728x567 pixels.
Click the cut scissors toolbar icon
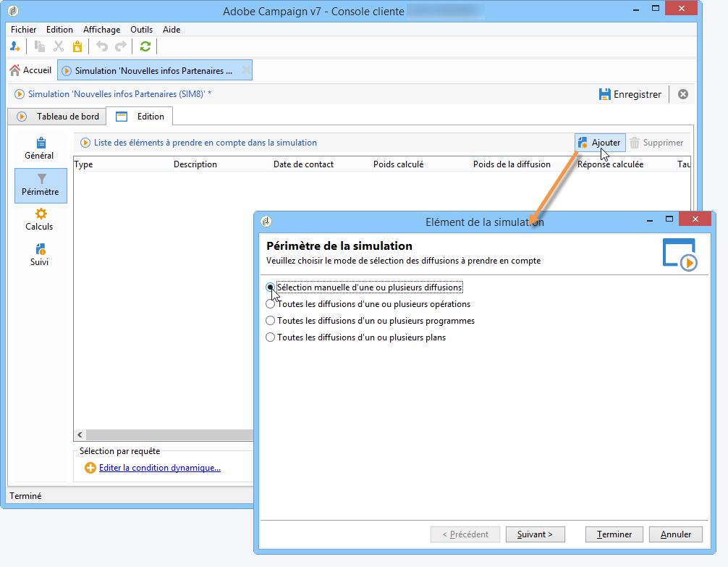pos(59,46)
